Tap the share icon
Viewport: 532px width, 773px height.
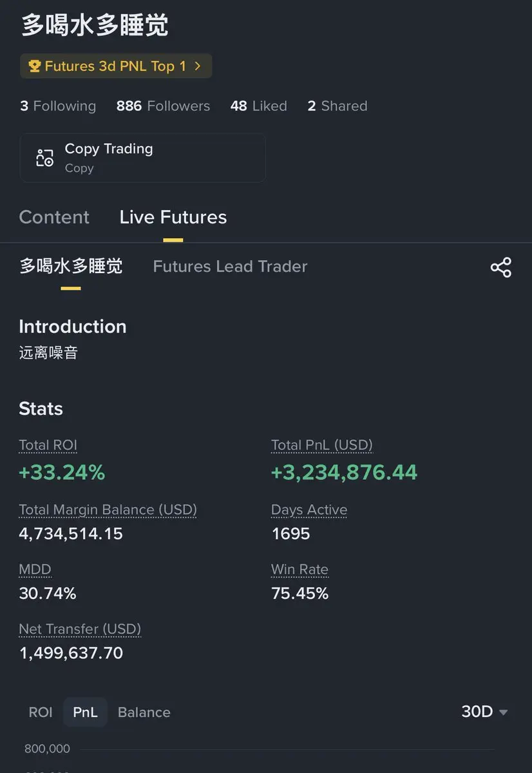[500, 267]
